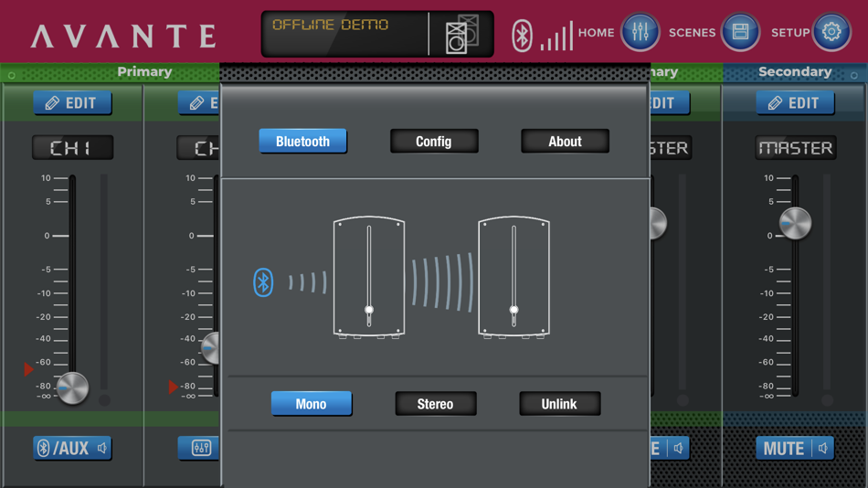
Task: Click the second channel fader knob
Action: (x=210, y=348)
